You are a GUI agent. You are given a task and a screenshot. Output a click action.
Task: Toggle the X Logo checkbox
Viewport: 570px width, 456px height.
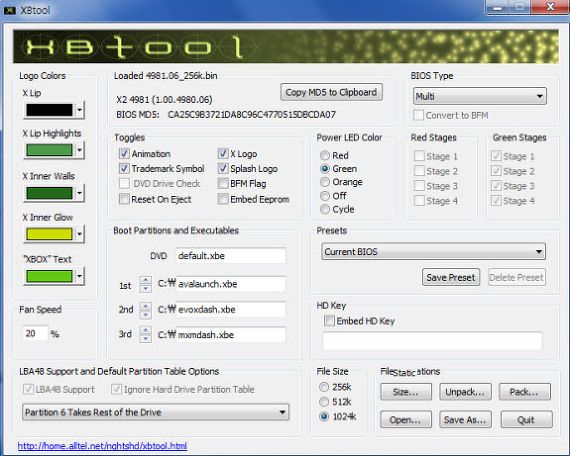[x=223, y=153]
